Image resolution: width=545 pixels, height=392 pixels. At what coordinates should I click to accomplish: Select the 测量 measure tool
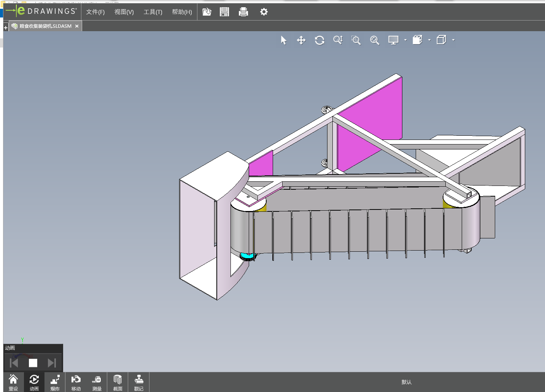(97, 382)
